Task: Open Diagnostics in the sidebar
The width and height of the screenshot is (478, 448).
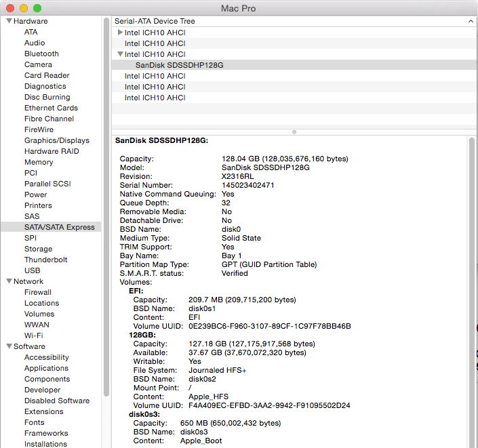Action: [x=45, y=86]
